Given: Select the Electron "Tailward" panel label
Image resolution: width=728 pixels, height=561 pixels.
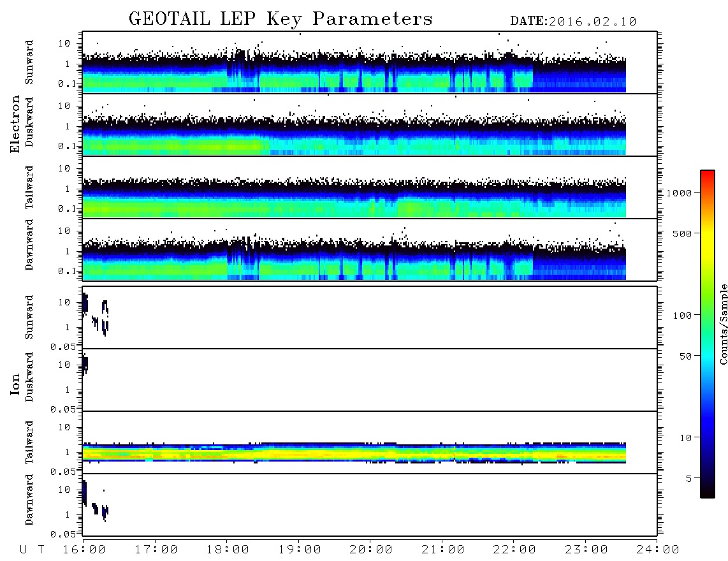Looking at the screenshot, I should pos(29,187).
